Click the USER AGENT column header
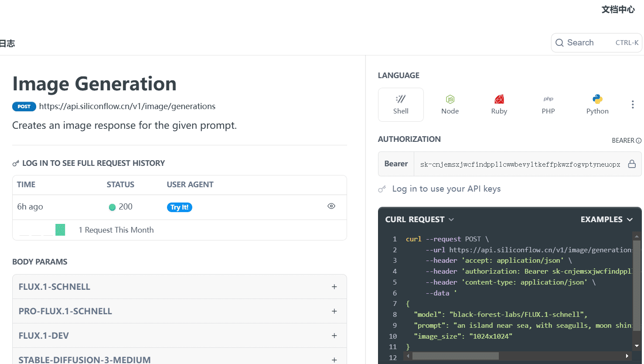 (190, 185)
